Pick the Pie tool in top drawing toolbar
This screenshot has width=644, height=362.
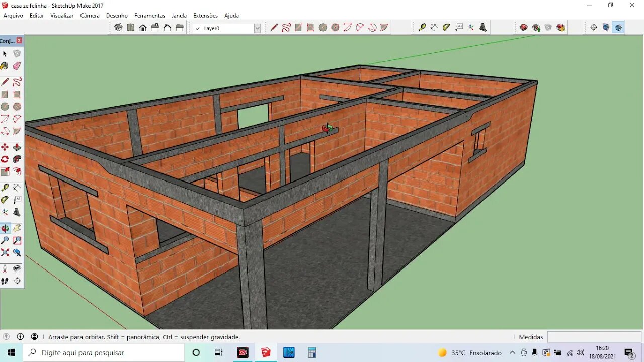(x=384, y=28)
